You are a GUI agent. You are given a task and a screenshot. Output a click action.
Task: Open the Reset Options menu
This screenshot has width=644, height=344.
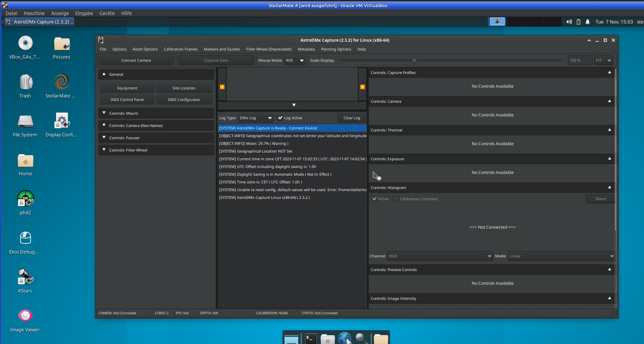(x=145, y=49)
